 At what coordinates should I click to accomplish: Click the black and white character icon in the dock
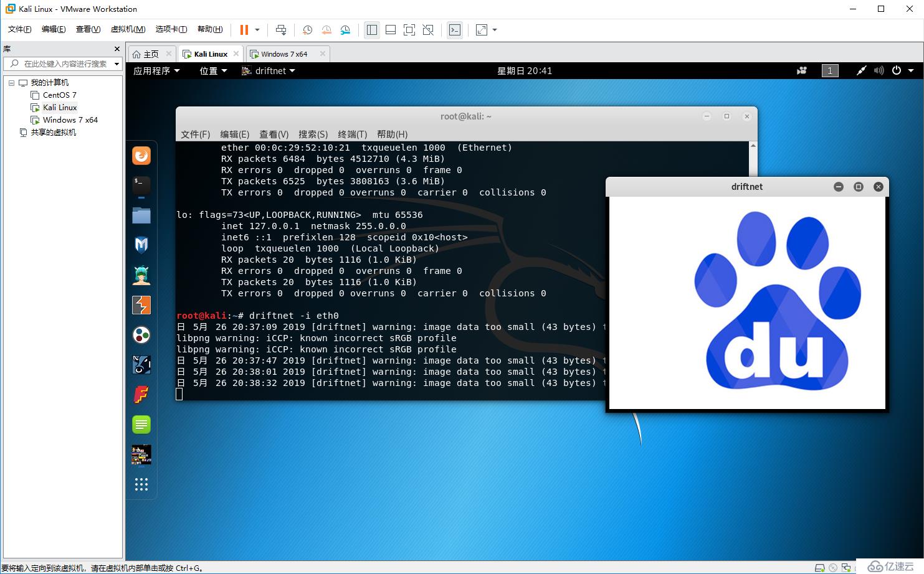[141, 365]
